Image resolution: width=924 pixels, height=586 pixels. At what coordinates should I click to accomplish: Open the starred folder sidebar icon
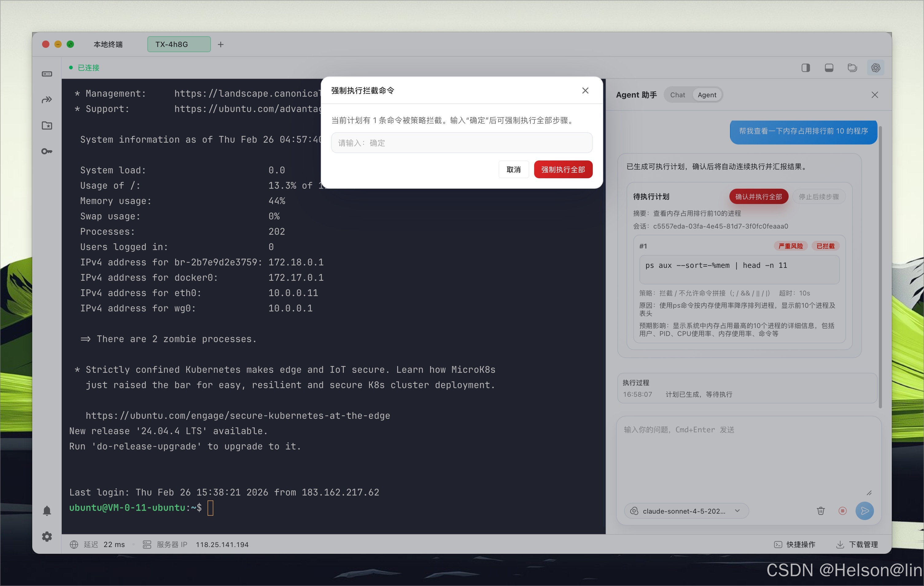click(x=47, y=125)
